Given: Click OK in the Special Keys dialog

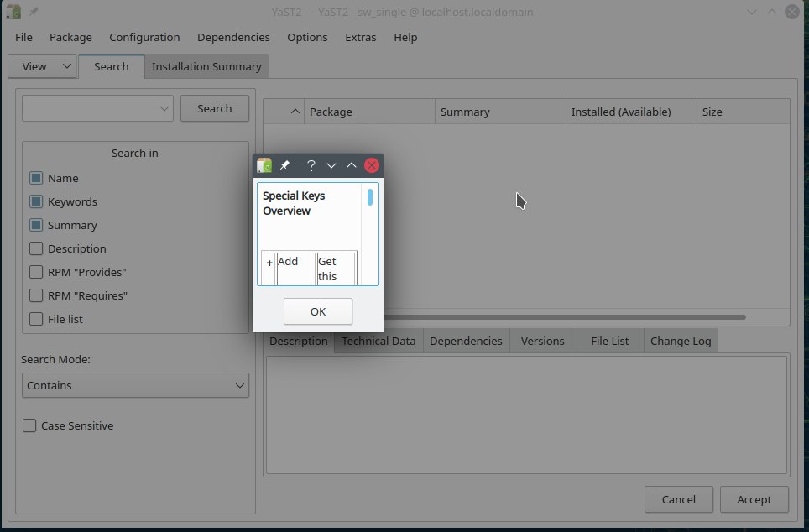Looking at the screenshot, I should click(318, 311).
